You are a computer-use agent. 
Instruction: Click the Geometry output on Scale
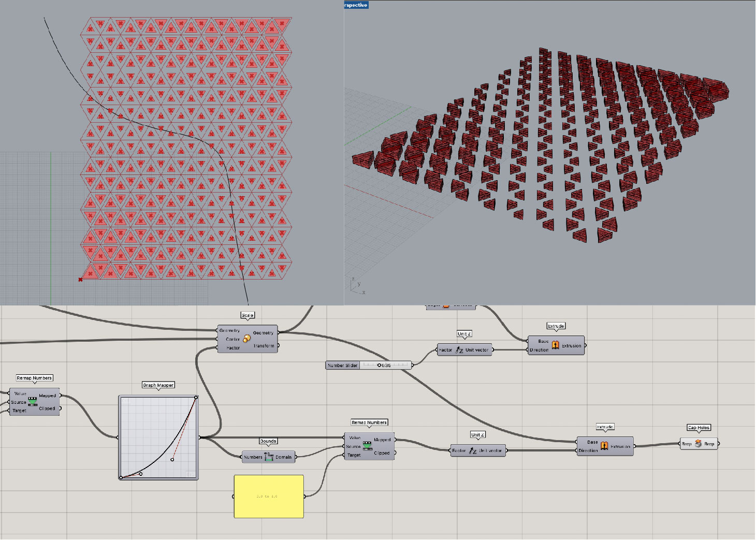coord(263,333)
